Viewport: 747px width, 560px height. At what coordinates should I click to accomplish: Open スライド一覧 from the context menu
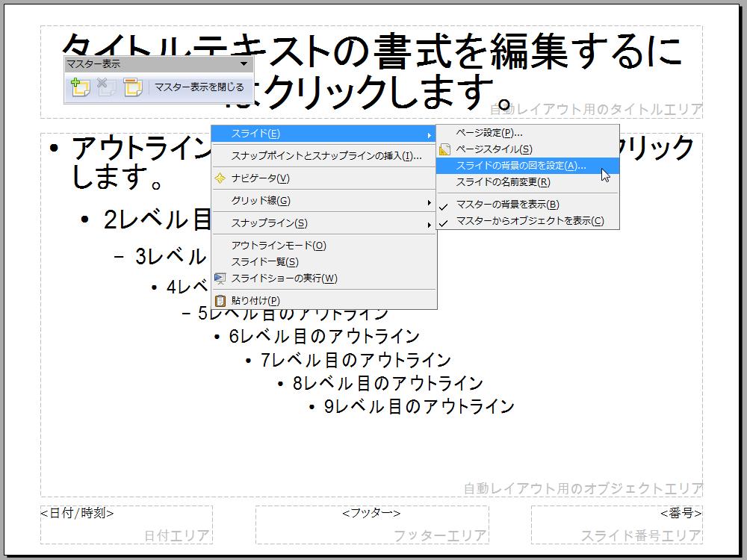[264, 262]
